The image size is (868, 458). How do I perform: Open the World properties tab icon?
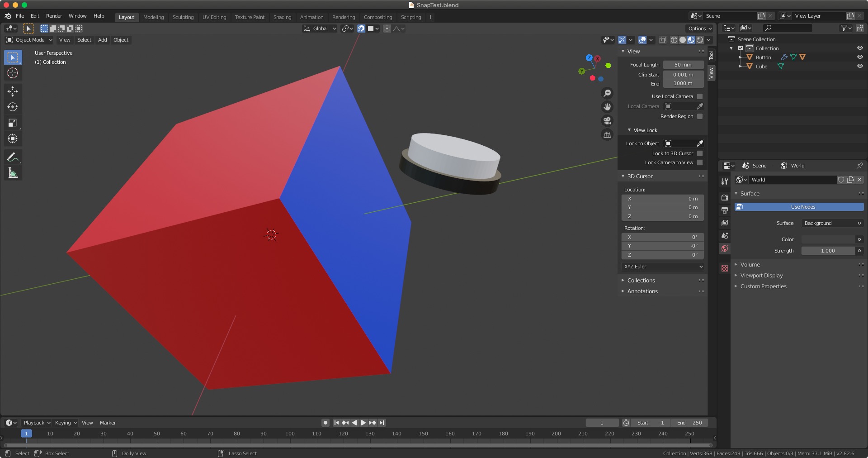coord(725,248)
